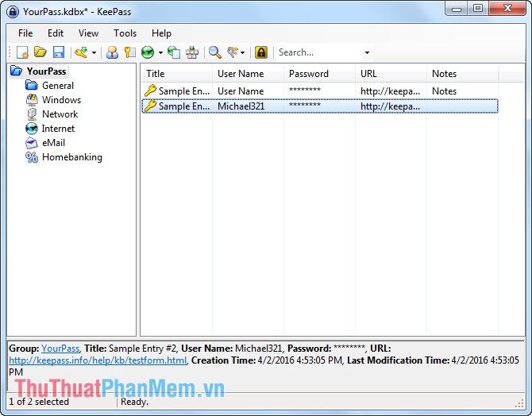This screenshot has height=416, width=532.
Task: Sort by Password column header
Action: coord(320,74)
